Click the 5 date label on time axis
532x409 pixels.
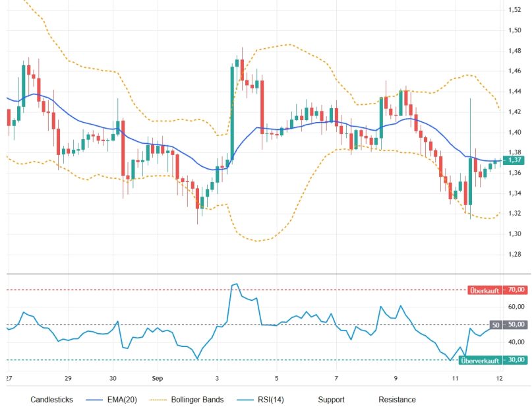[276, 379]
